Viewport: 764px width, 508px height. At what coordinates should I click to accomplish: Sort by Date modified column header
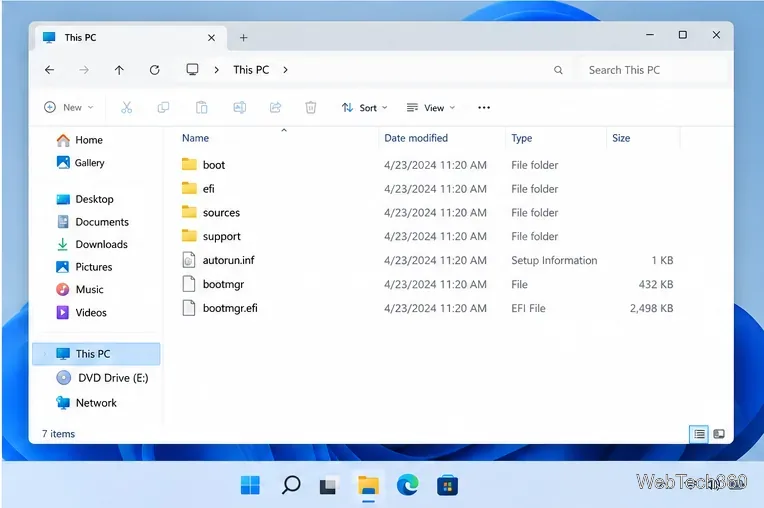point(416,138)
